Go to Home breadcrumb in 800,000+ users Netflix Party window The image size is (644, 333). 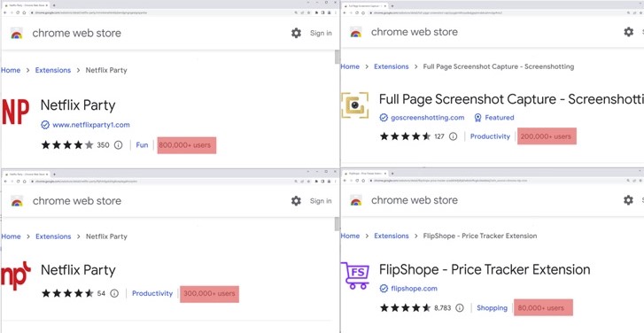[11, 70]
